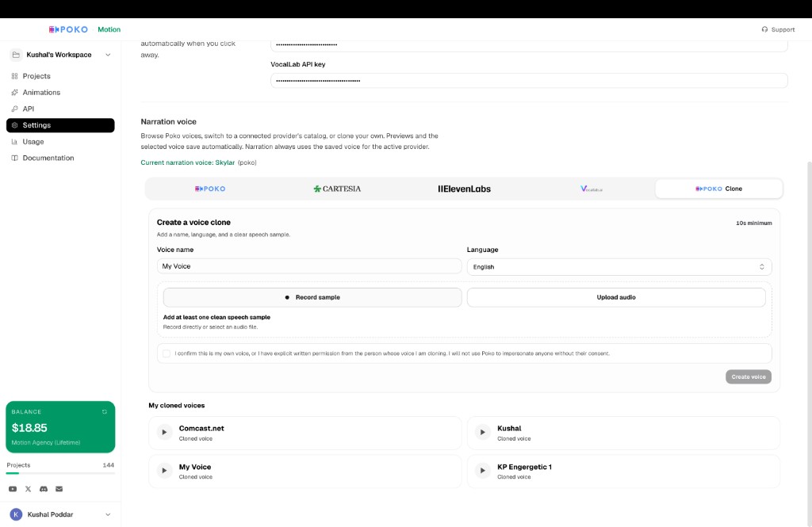Expand the Kushal Poddar account menu
The image size is (812, 527).
click(x=108, y=514)
